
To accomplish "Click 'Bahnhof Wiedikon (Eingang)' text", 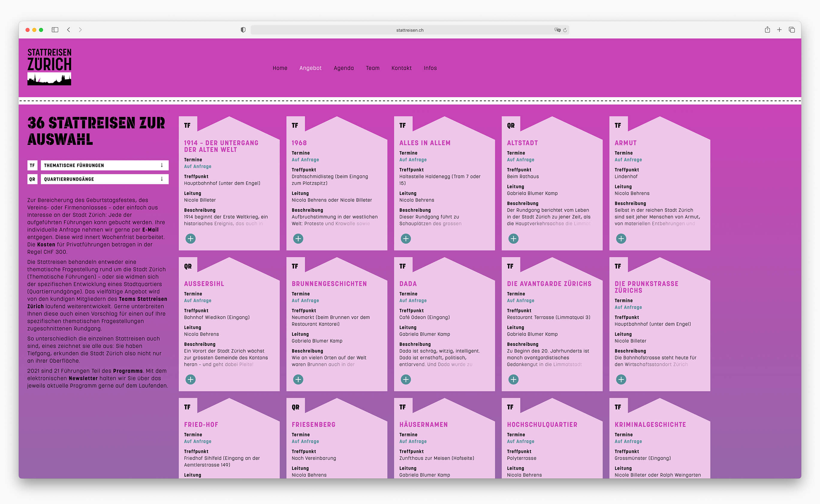I will point(217,317).
